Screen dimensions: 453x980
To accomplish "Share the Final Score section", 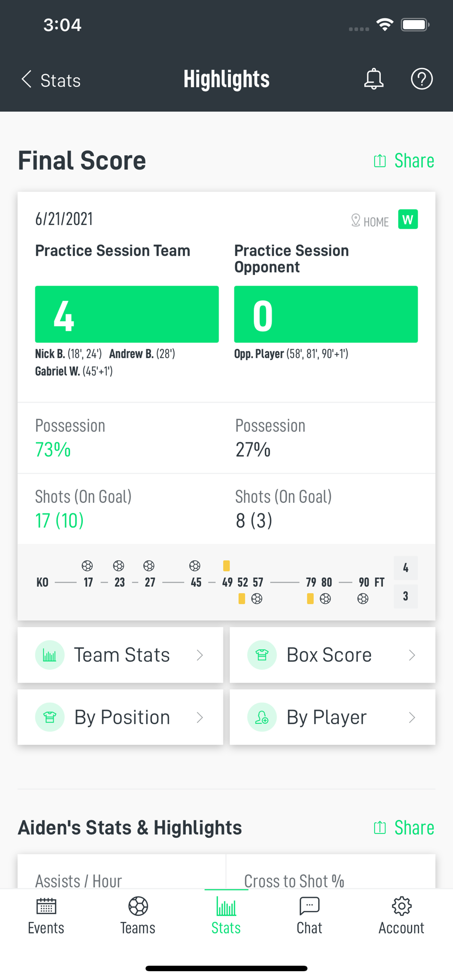I will (x=404, y=161).
